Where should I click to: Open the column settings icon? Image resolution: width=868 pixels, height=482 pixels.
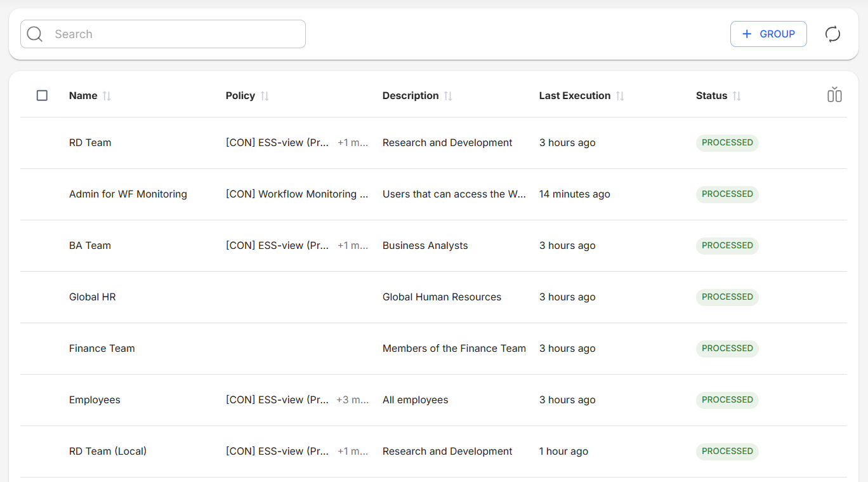click(x=834, y=95)
